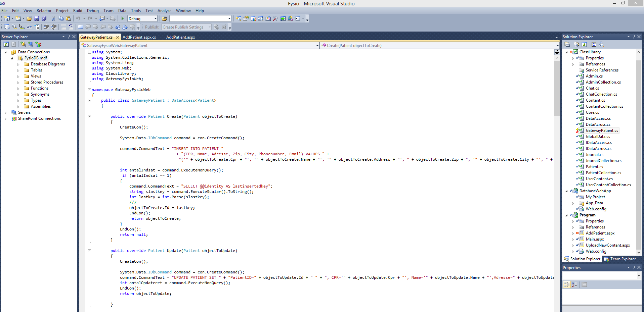Screen dimensions: 644x312
Task: Click the Save All icon
Action: [44, 19]
